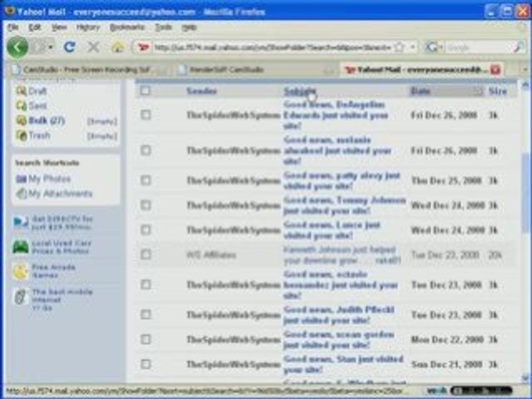Click the green Back navigation button
Viewport: 532px width, 399px height.
pyautogui.click(x=17, y=47)
